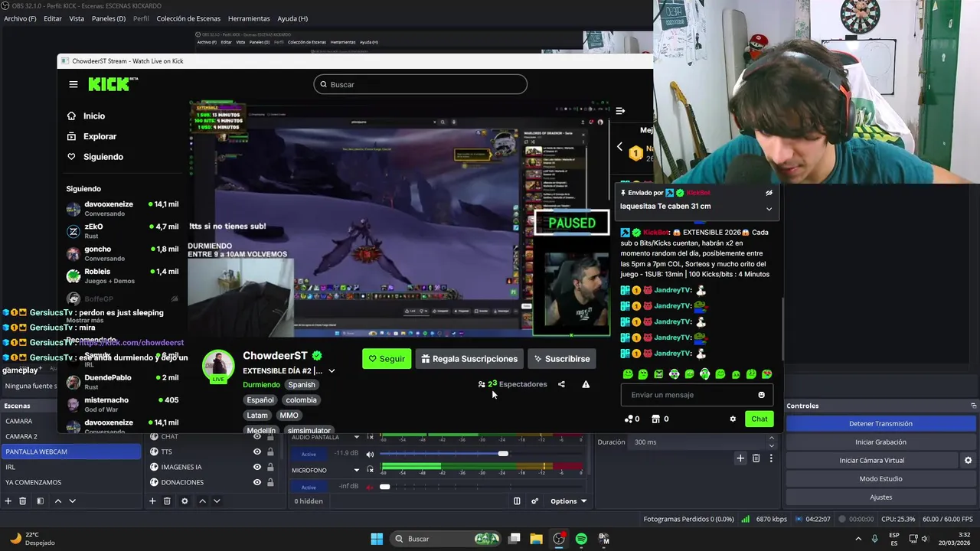Add a new scene with plus icon
Screen dimensions: 980x551
(8, 501)
